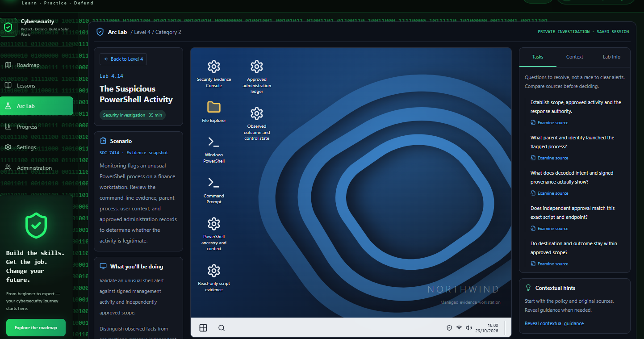Examine source for independent approval task
Image resolution: width=644 pixels, height=339 pixels.
(549, 229)
